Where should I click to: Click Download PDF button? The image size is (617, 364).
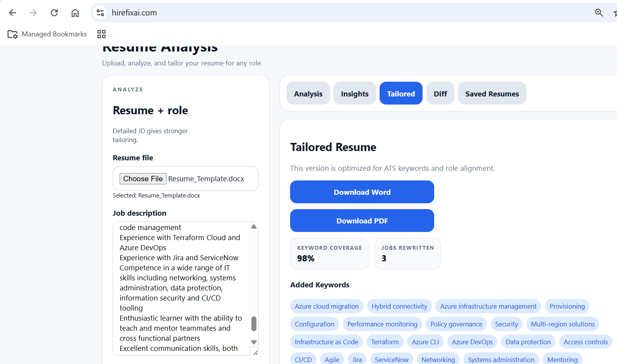click(x=362, y=221)
